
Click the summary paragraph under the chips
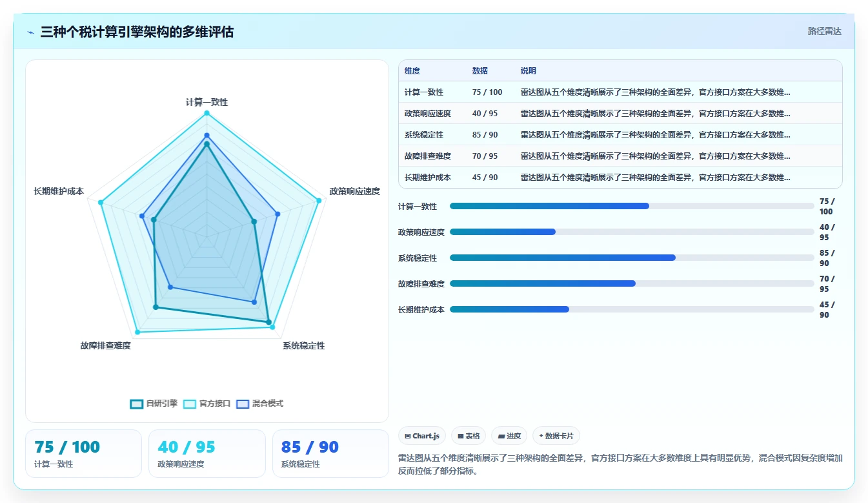coord(620,464)
